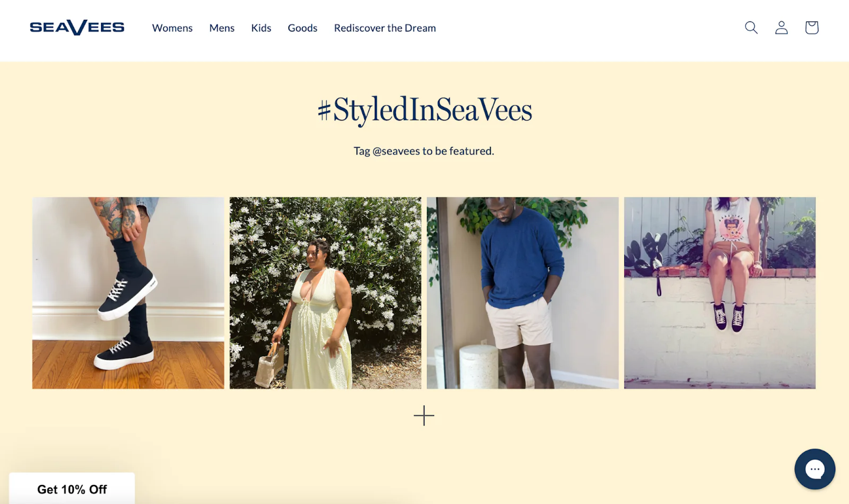Click the hashtag StyledInSeaVees heading

424,109
